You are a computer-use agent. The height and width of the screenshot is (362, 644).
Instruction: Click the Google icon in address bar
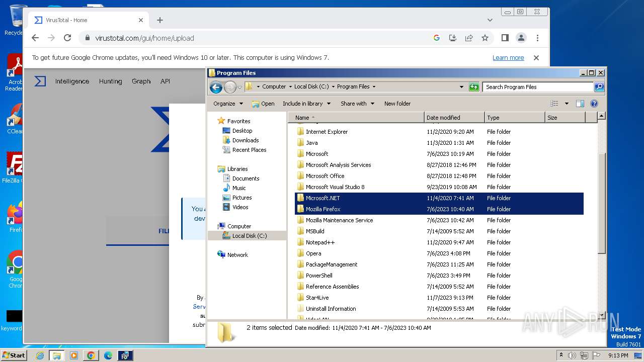pos(437,38)
